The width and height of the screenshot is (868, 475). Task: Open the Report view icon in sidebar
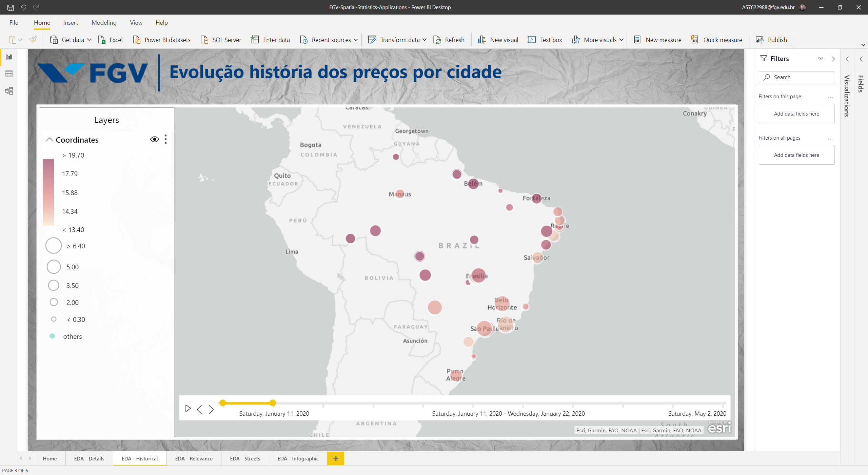coord(9,57)
